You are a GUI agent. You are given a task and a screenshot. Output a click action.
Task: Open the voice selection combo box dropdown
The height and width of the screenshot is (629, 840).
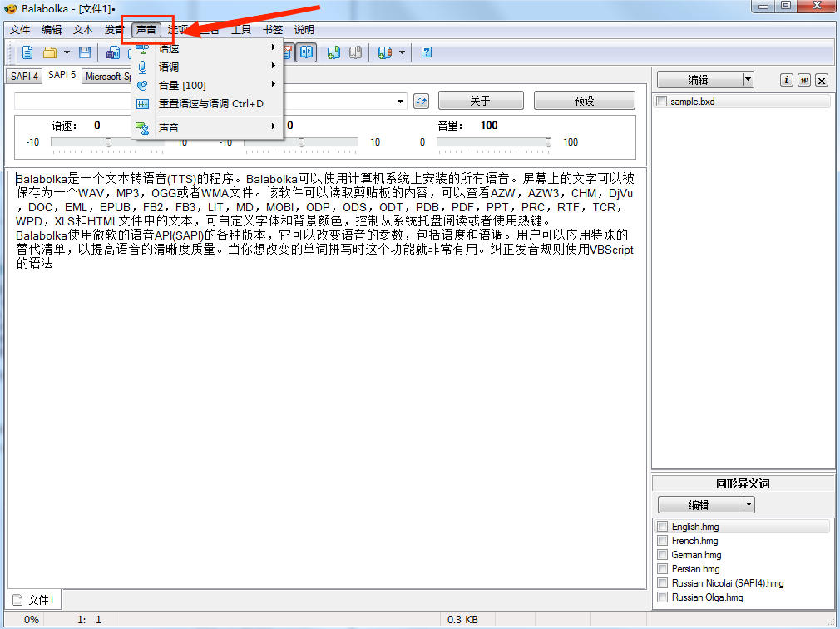click(402, 101)
